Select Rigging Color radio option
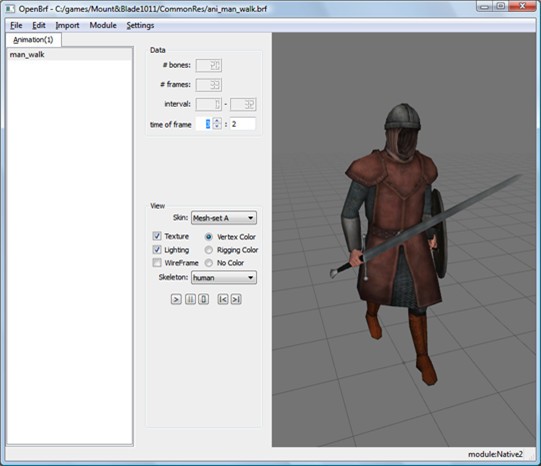Image resolution: width=541 pixels, height=466 pixels. pyautogui.click(x=208, y=250)
